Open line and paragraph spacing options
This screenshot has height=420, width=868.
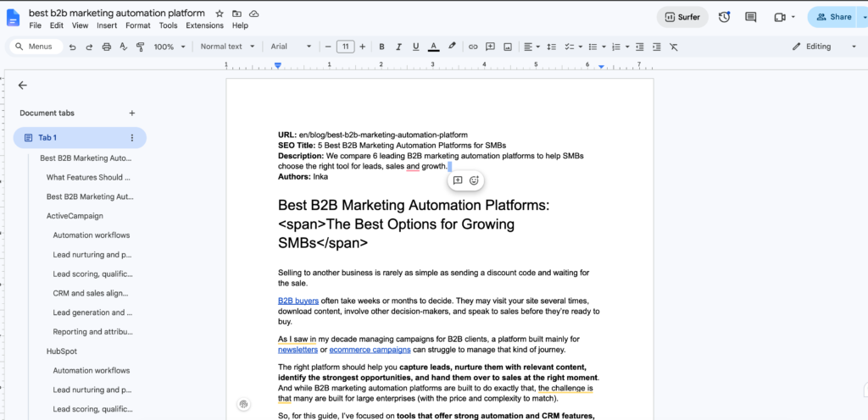coord(551,47)
